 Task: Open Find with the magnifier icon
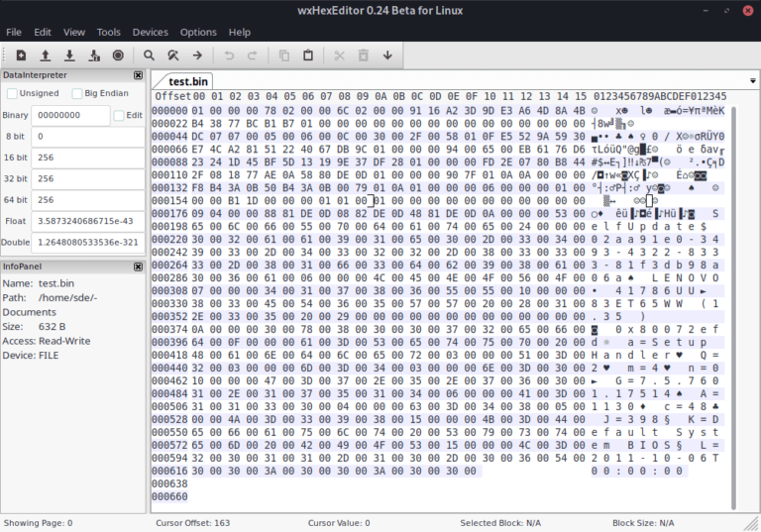(149, 55)
